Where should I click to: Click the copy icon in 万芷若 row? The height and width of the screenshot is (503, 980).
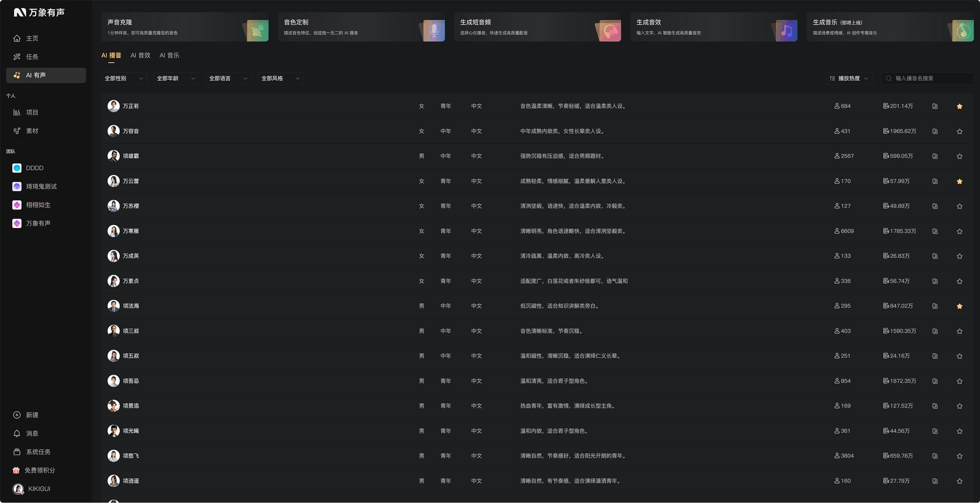[x=935, y=106]
